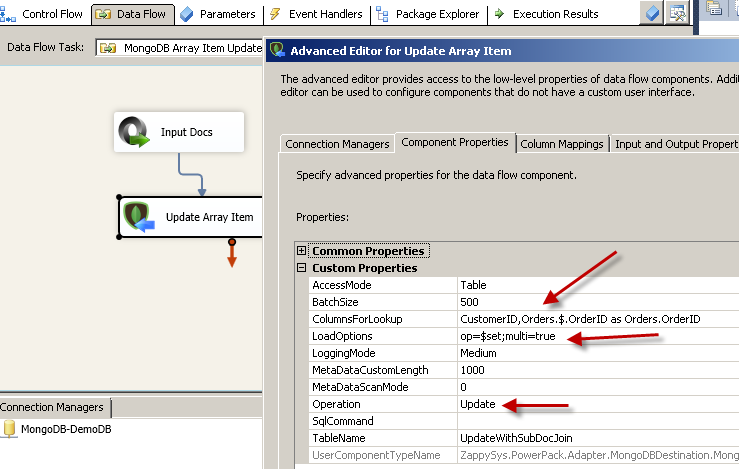Select the Update Array Item component
Viewport: 739px width, 469px height.
coord(191,217)
